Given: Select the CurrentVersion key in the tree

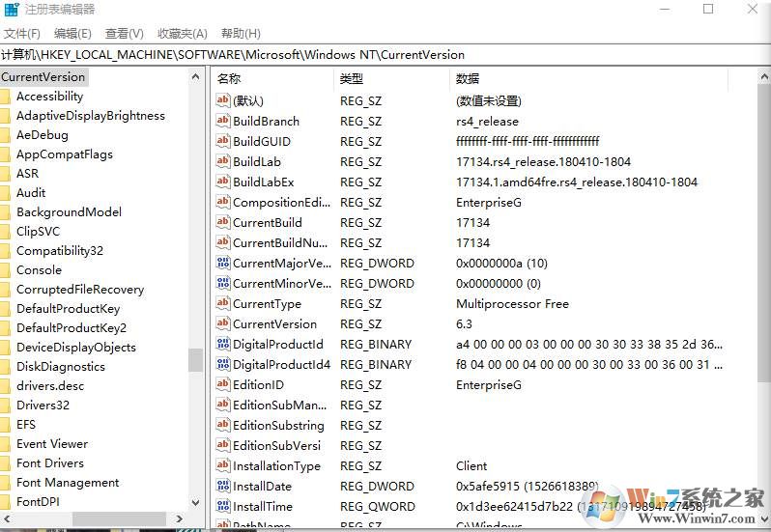Looking at the screenshot, I should coord(43,77).
